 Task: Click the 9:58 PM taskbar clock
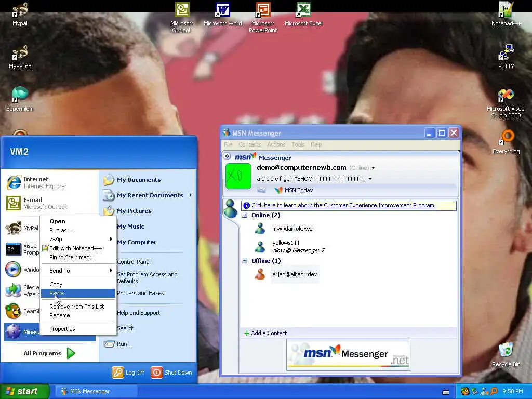[513, 391]
